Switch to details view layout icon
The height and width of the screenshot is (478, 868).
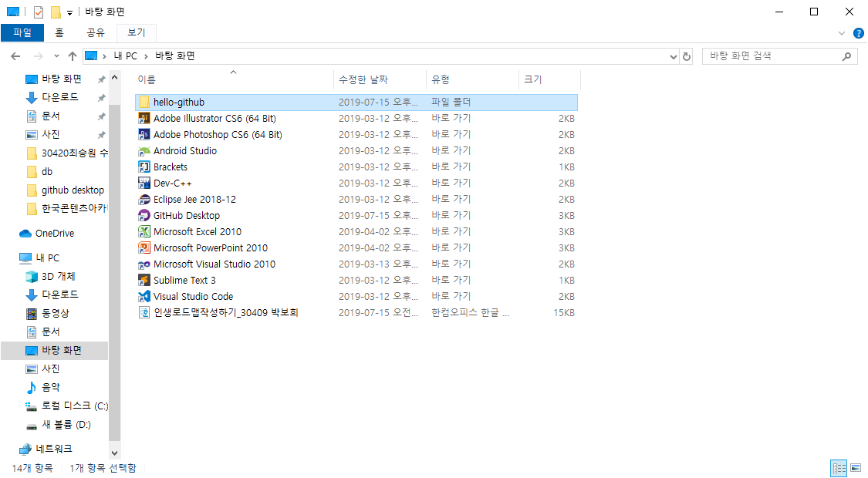tap(839, 468)
